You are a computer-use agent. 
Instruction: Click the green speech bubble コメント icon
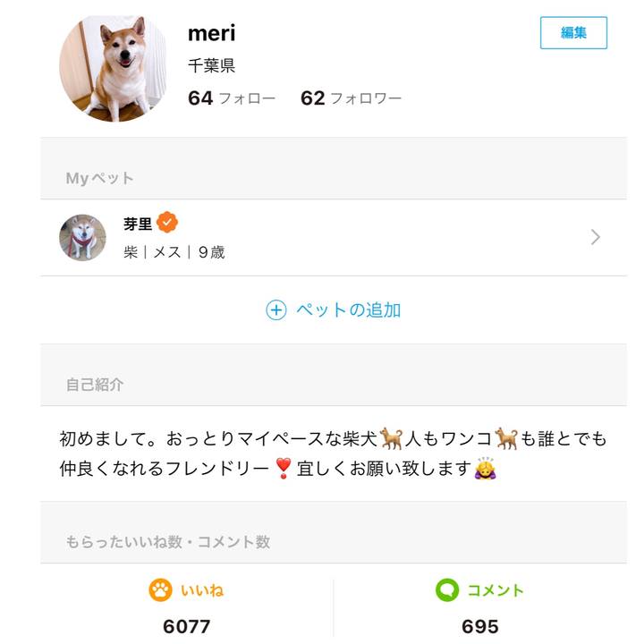[446, 590]
